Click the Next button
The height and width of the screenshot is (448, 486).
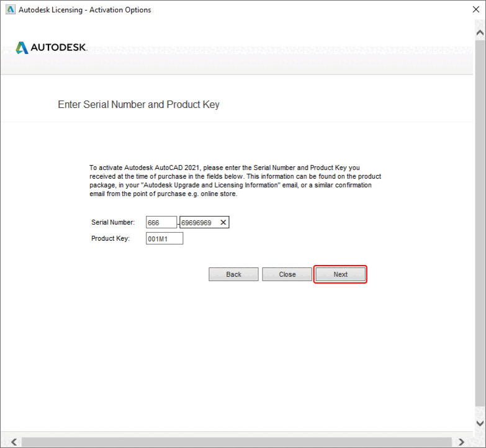[x=340, y=274]
